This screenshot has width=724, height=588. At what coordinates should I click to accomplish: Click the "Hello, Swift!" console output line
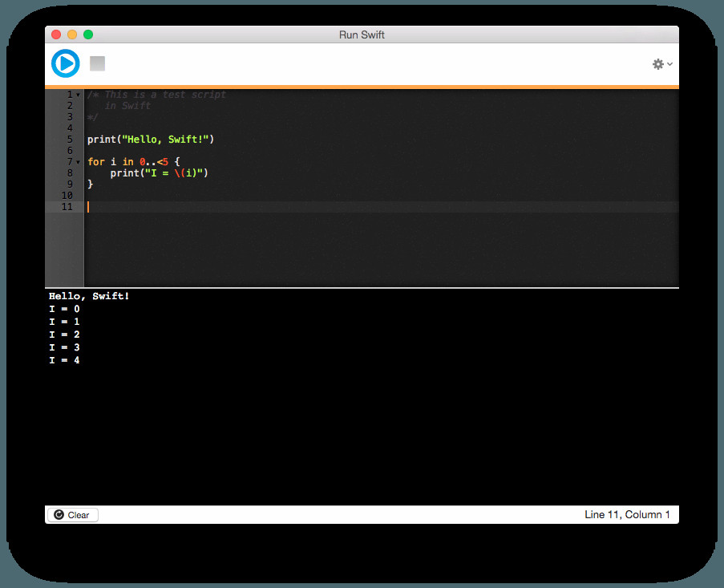(x=89, y=296)
